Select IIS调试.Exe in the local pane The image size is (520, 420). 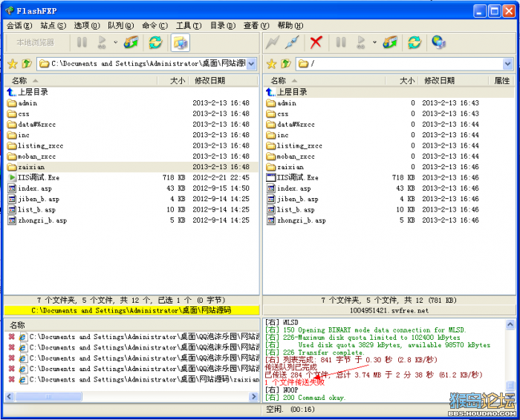[131, 177]
